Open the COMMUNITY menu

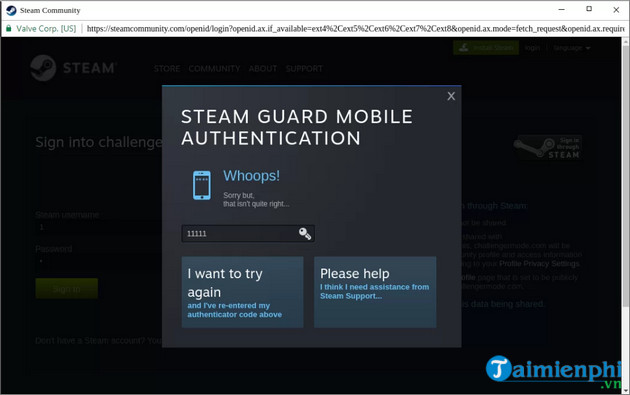[x=214, y=69]
